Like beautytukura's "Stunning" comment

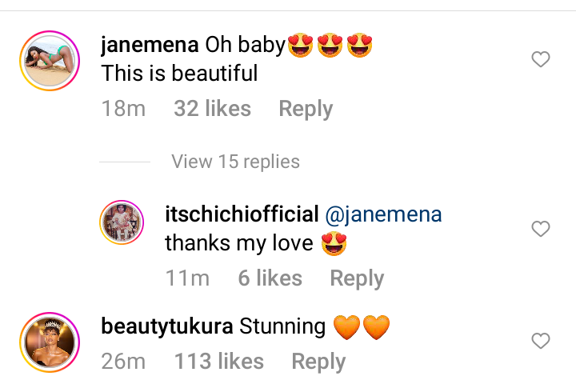[541, 342]
